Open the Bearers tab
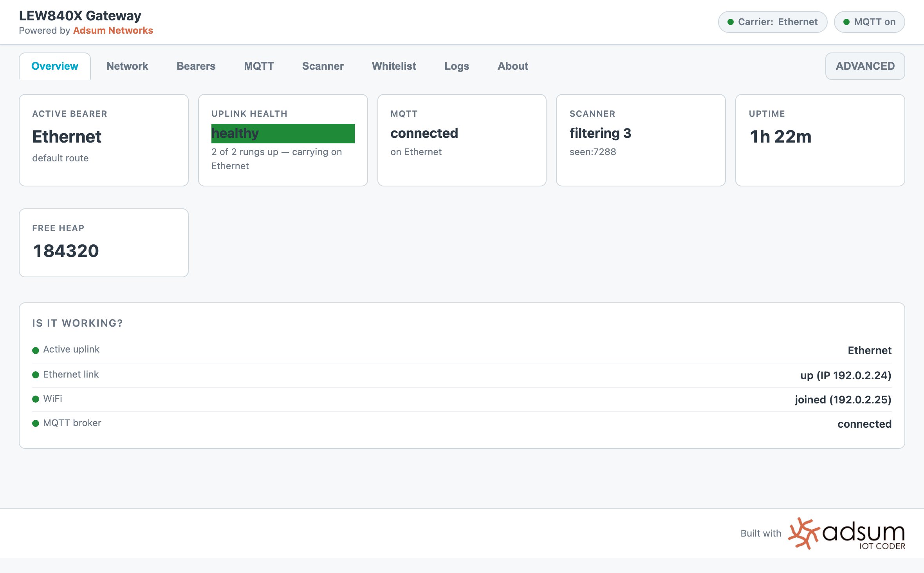924x573 pixels. (x=196, y=66)
